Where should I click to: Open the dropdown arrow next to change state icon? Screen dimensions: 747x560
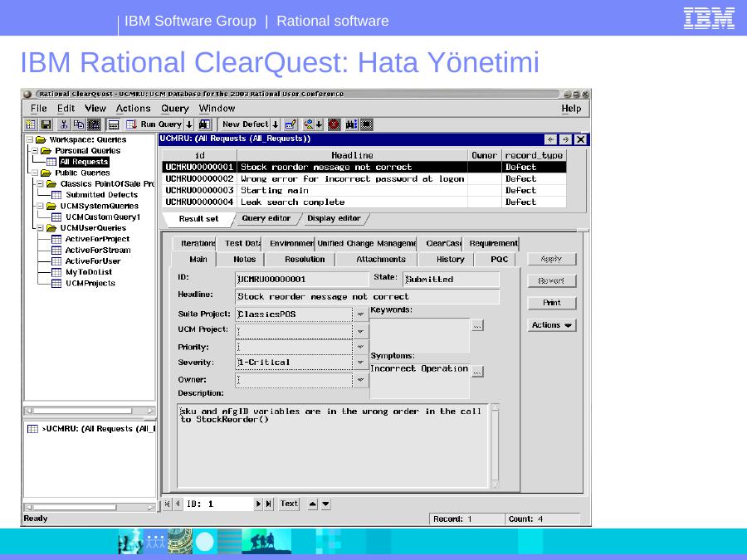(319, 124)
